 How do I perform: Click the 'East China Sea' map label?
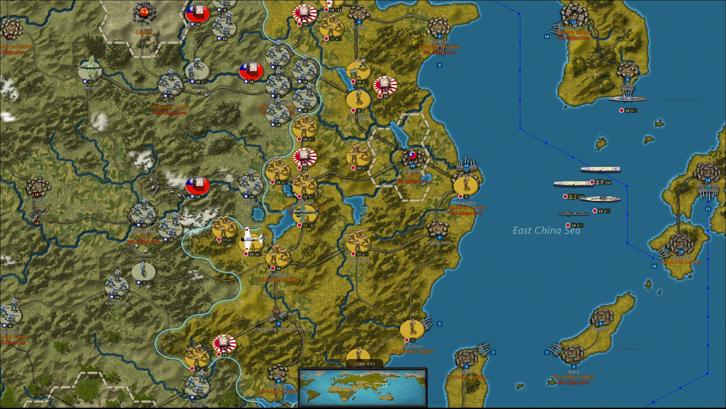point(546,231)
